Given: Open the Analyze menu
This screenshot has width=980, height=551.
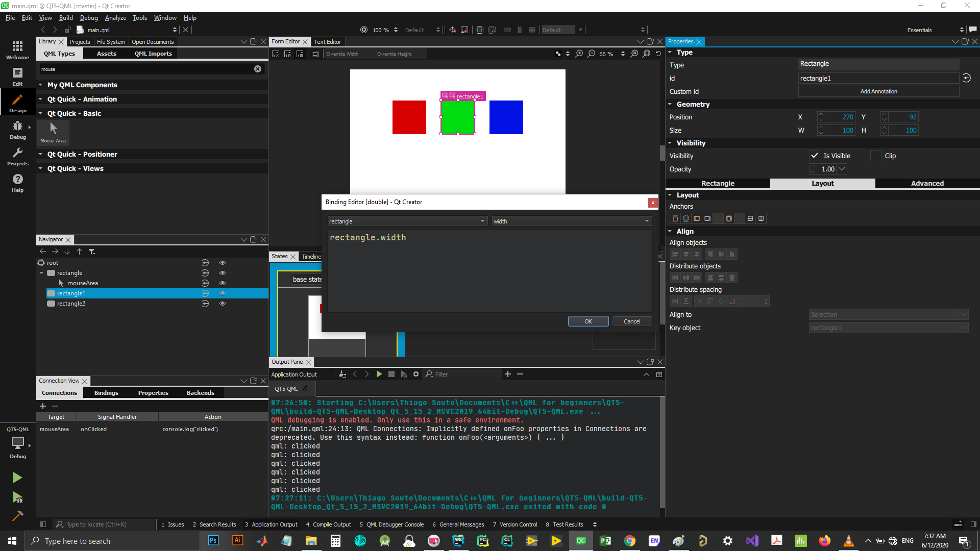Looking at the screenshot, I should [115, 18].
